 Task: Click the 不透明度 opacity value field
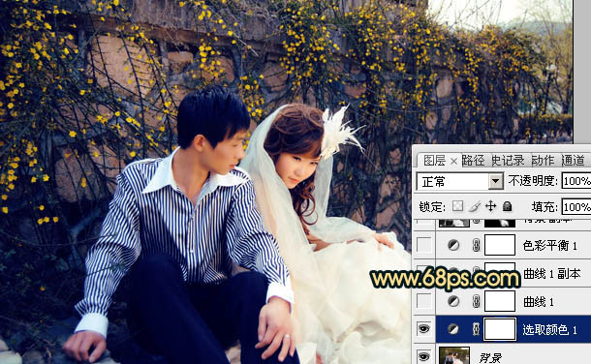[576, 181]
